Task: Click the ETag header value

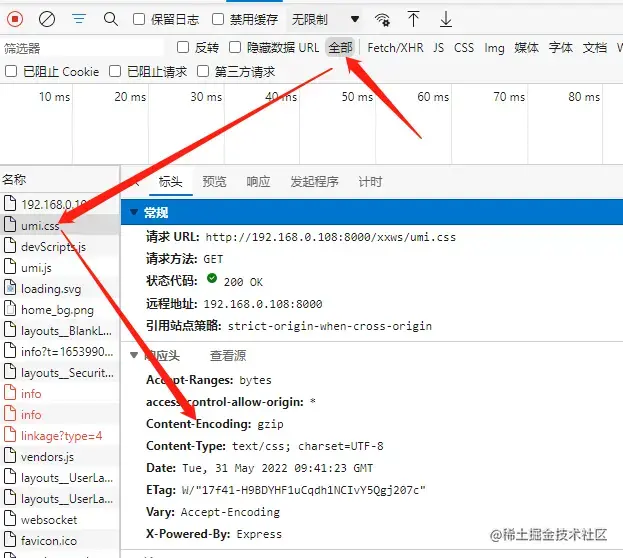Action: [x=304, y=490]
